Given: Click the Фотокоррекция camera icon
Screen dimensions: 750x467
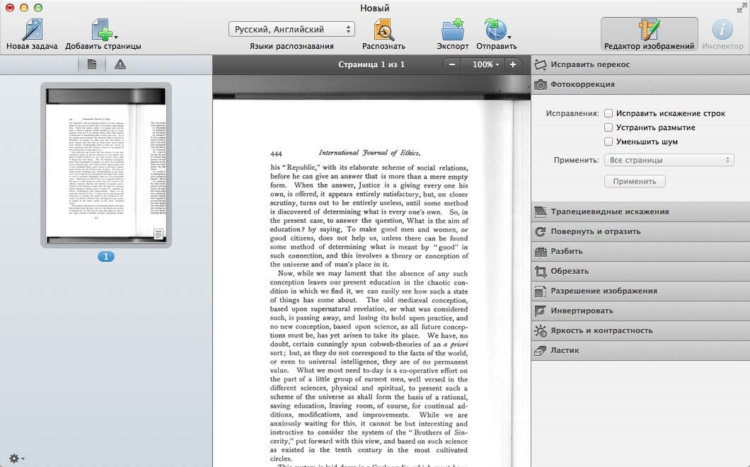Looking at the screenshot, I should point(540,84).
